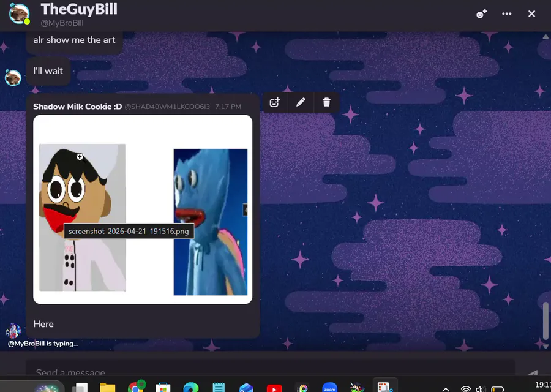The image size is (551, 392).
Task: Edit the message with the pencil icon
Action: click(301, 102)
